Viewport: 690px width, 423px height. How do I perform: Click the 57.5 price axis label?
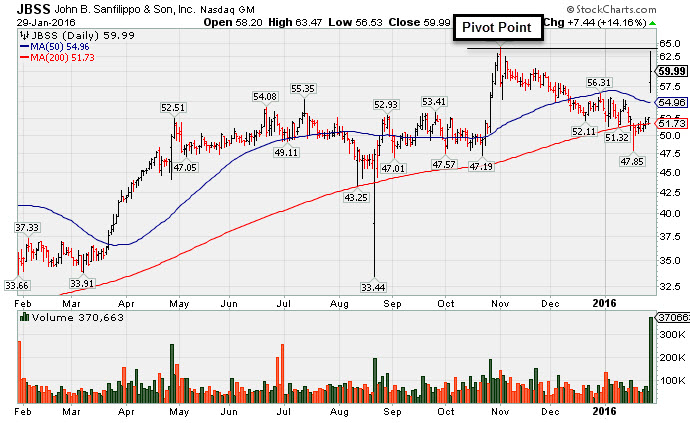tap(670, 86)
